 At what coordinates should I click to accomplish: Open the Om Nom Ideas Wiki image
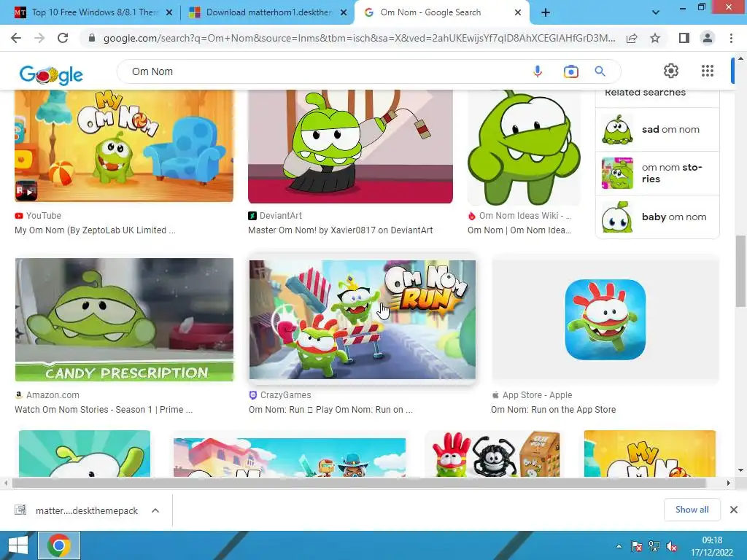pyautogui.click(x=524, y=147)
